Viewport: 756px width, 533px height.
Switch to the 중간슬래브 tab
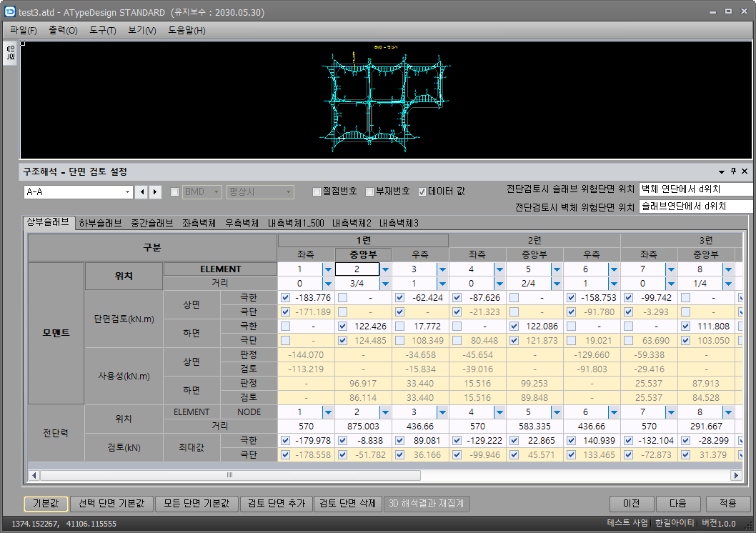[x=152, y=223]
